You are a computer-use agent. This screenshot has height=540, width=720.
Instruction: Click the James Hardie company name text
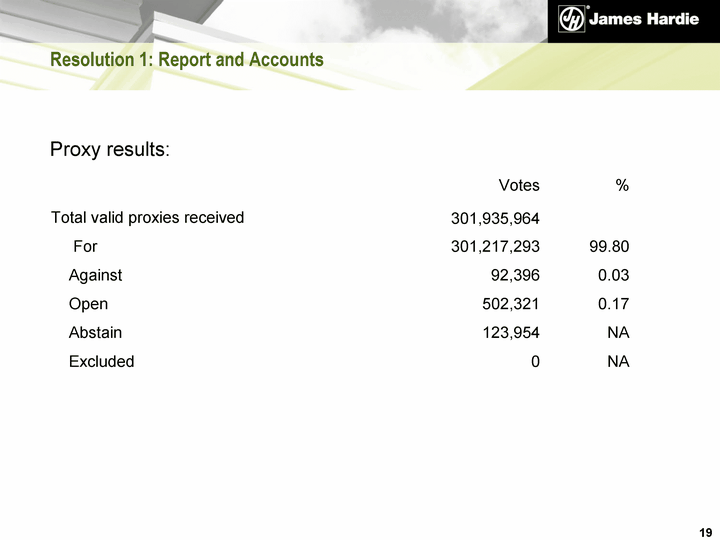pyautogui.click(x=644, y=20)
